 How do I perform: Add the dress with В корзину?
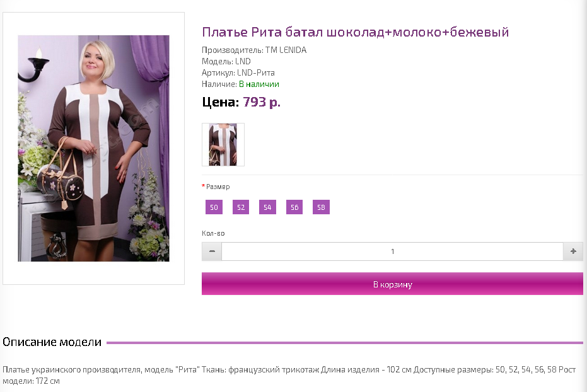click(392, 284)
